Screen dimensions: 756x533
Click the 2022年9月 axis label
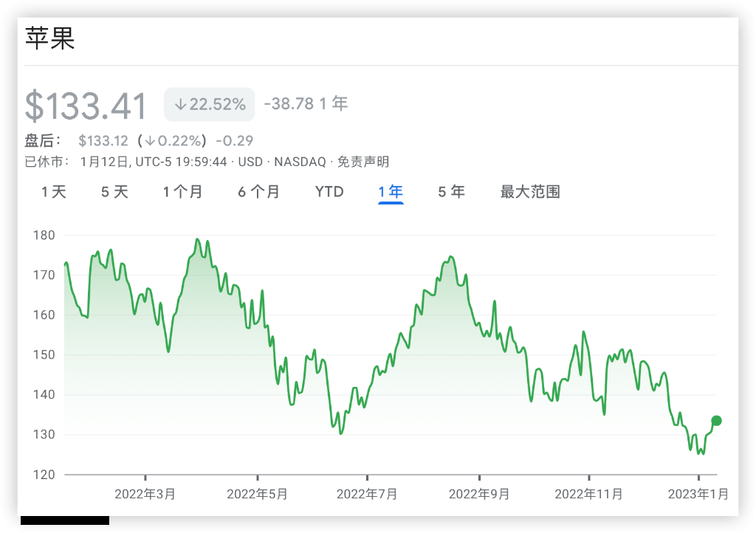pos(479,494)
